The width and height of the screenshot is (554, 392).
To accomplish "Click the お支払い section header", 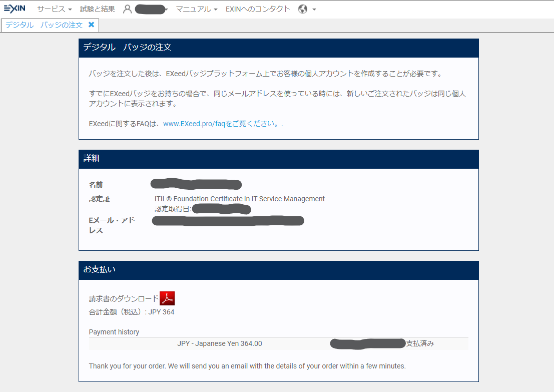I will pos(278,270).
